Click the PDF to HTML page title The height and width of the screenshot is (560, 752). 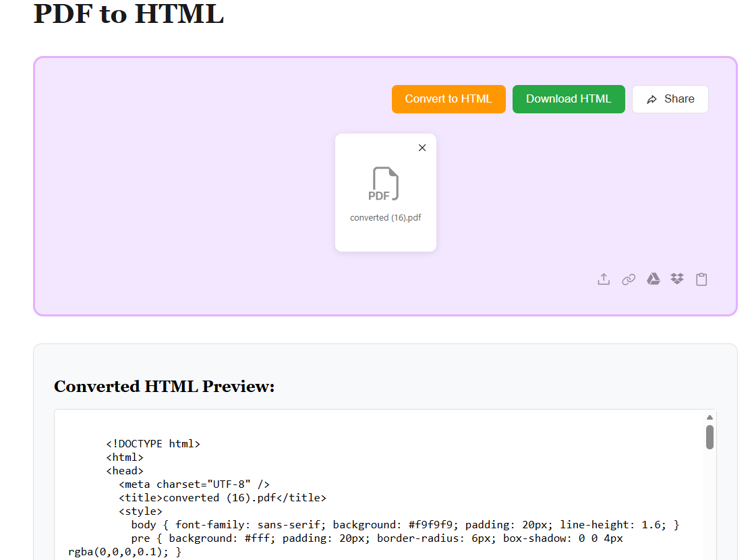[x=128, y=14]
